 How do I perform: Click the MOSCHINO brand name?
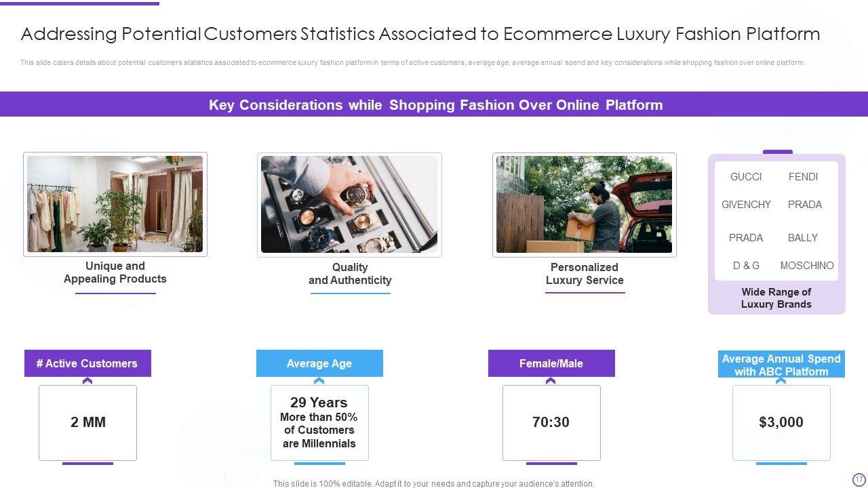coord(807,266)
